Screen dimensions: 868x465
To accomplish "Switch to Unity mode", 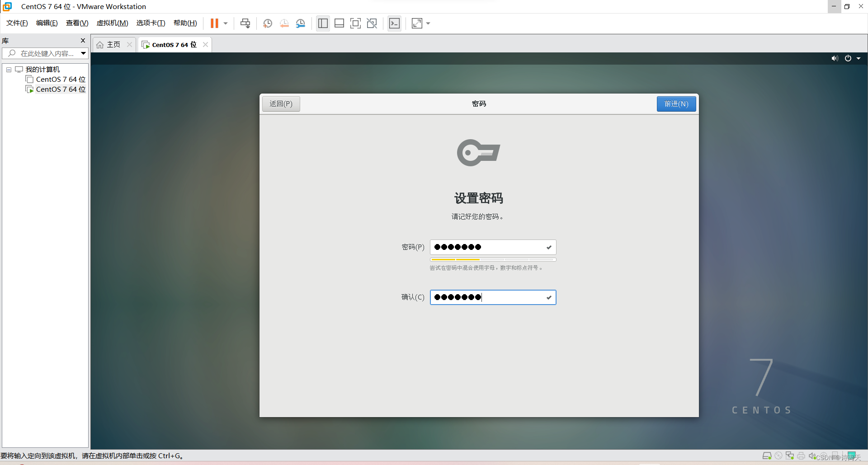I will click(x=372, y=23).
